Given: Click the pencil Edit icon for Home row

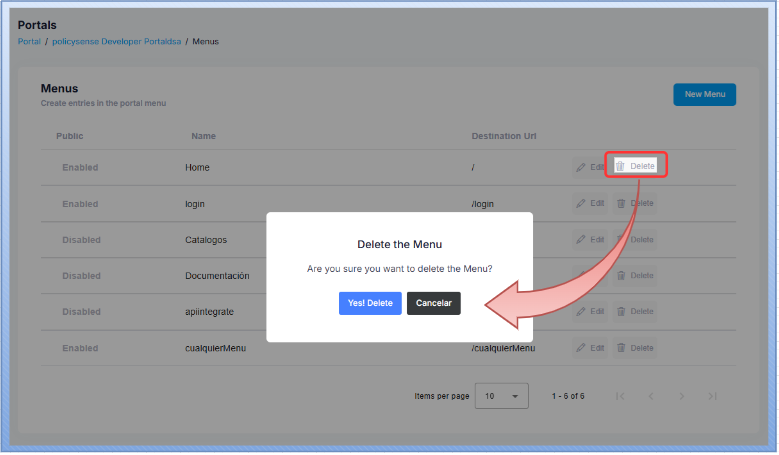Looking at the screenshot, I should click(x=581, y=167).
